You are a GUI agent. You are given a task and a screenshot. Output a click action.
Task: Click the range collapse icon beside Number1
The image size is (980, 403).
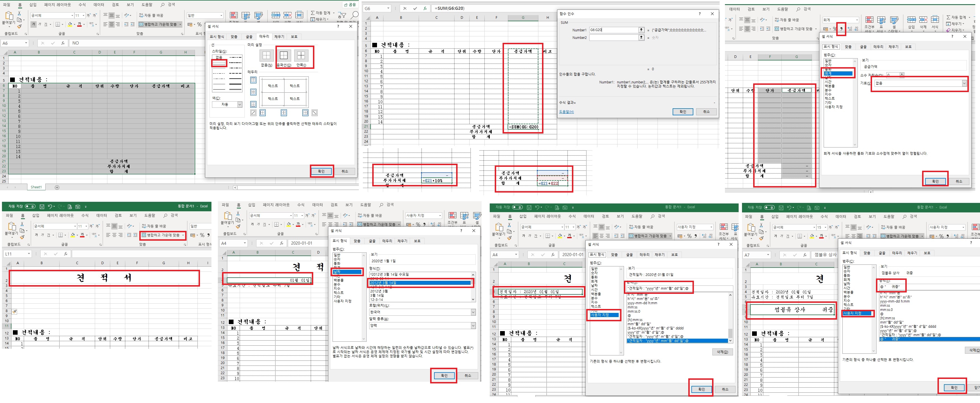coord(641,30)
